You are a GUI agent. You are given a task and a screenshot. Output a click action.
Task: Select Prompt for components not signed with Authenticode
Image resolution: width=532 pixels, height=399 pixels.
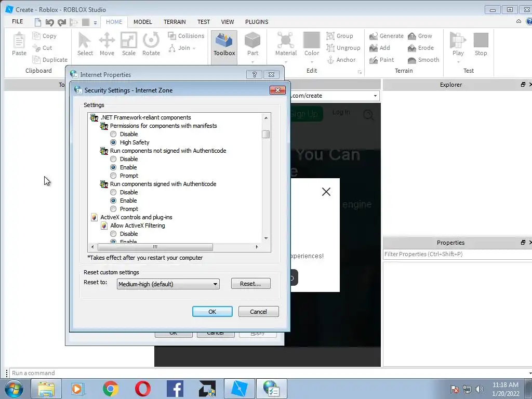coord(113,176)
